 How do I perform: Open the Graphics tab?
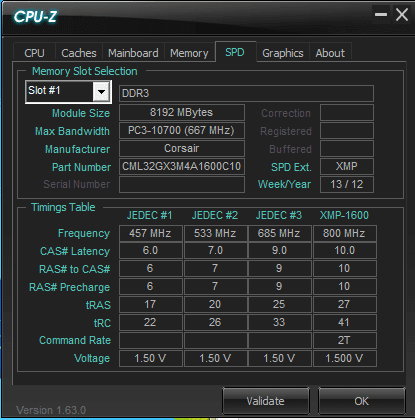click(x=283, y=53)
